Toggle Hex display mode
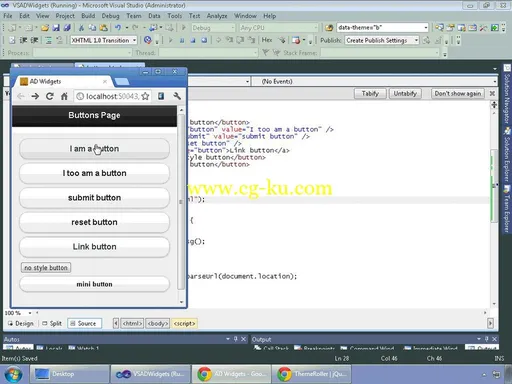 [267, 40]
